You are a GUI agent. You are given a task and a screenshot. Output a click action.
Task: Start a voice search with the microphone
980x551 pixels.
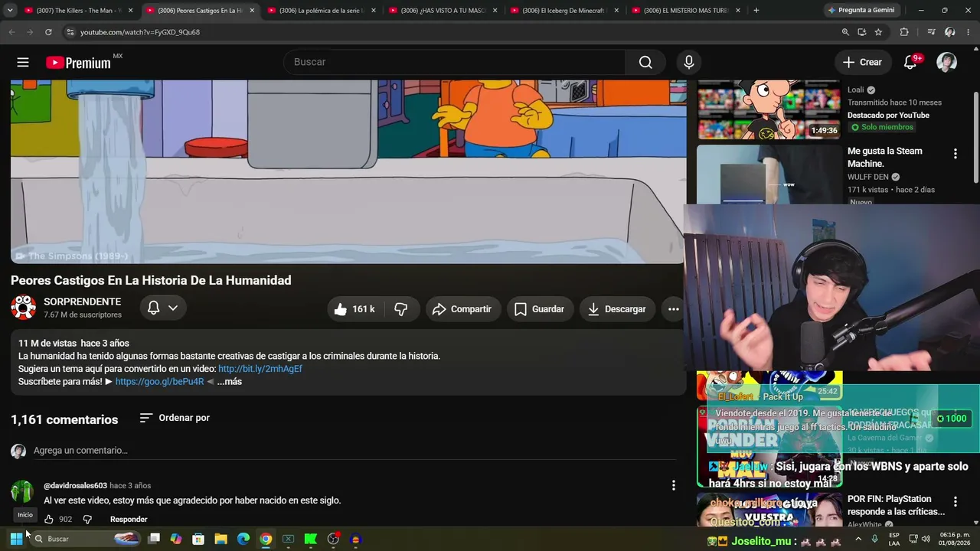pos(689,62)
